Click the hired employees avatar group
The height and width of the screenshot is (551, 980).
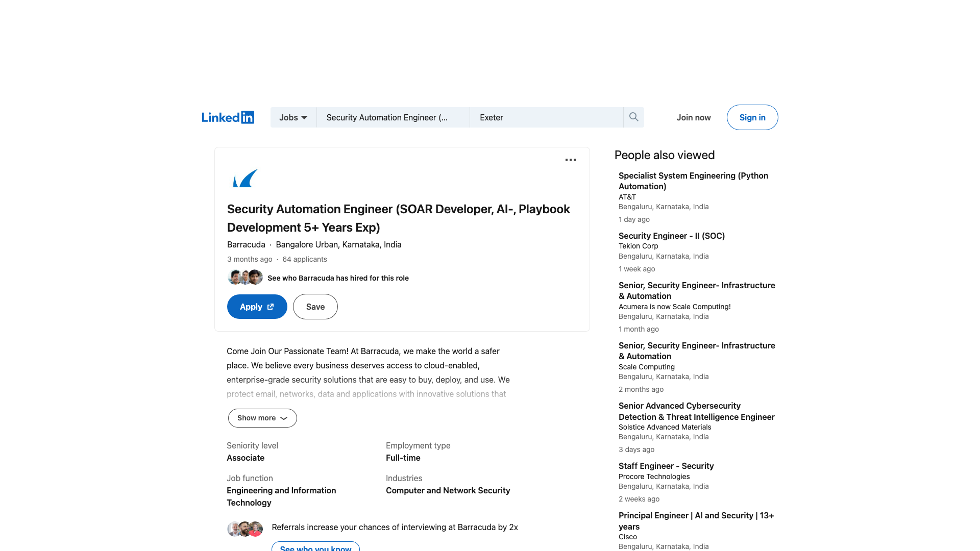tap(245, 277)
